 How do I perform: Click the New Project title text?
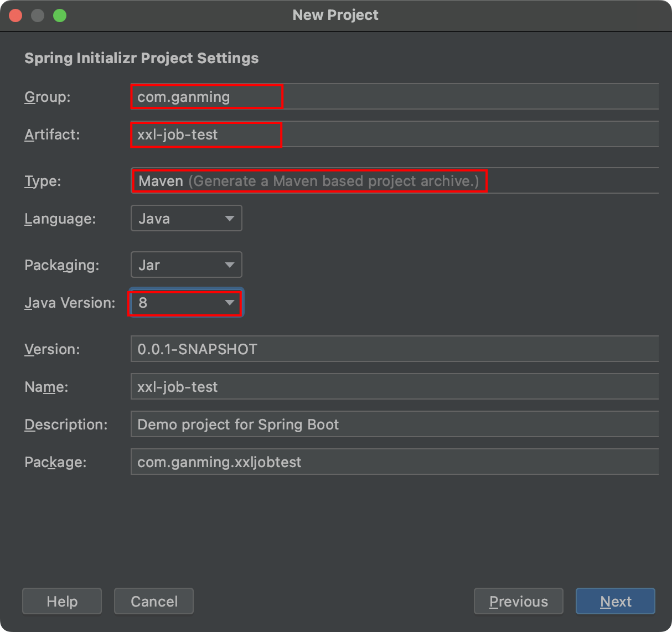pyautogui.click(x=335, y=15)
